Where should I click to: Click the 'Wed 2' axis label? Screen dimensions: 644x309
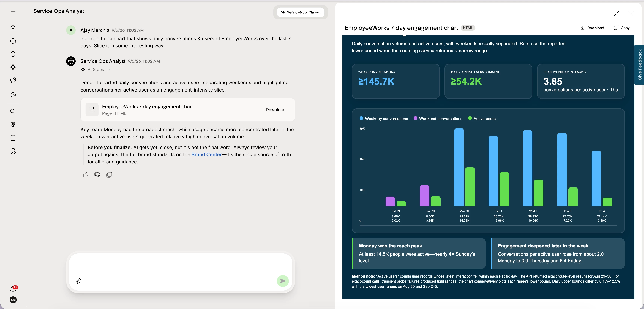pyautogui.click(x=533, y=211)
